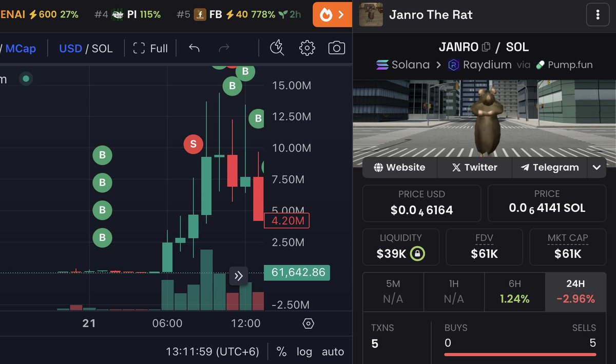616x364 pixels.
Task: Click the Janro The Rat token avatar
Action: [x=371, y=14]
